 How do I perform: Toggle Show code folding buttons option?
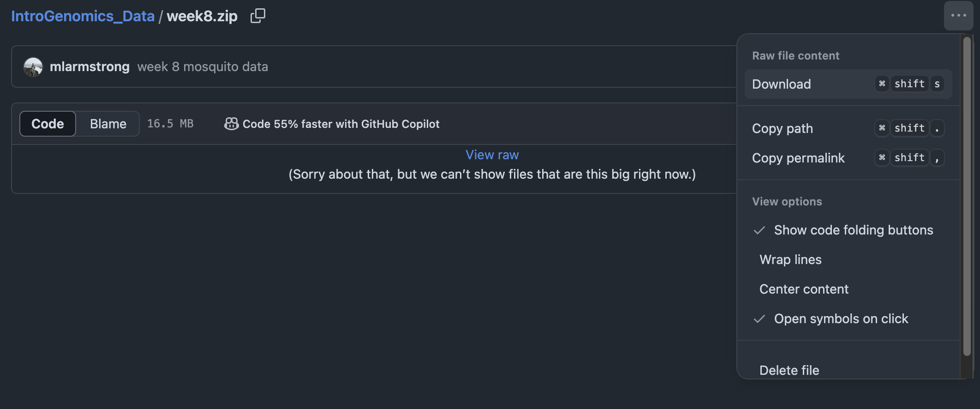(x=853, y=230)
